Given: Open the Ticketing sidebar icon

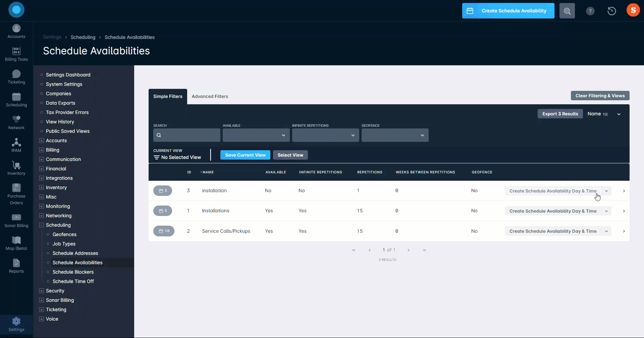Looking at the screenshot, I should pos(16,77).
